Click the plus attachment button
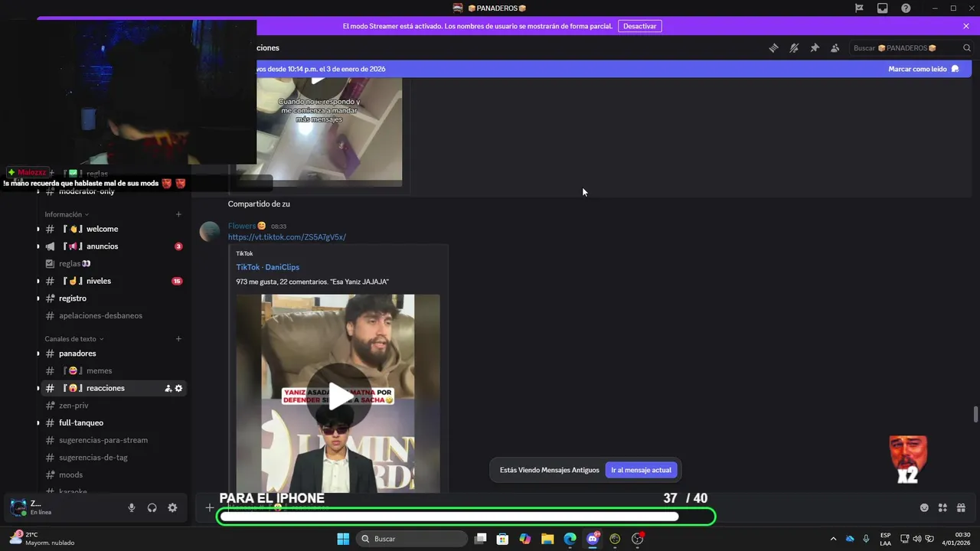 210,507
